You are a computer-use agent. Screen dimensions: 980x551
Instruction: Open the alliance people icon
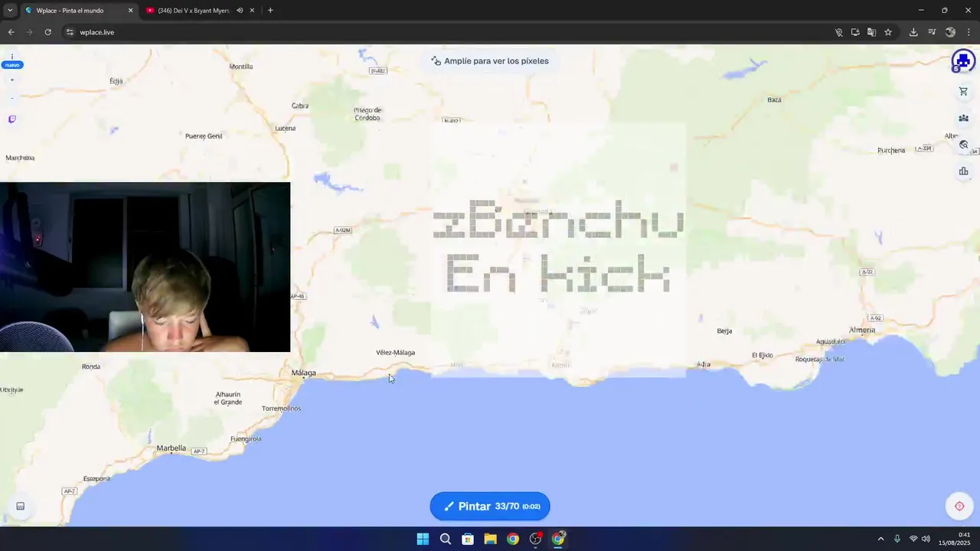click(963, 118)
